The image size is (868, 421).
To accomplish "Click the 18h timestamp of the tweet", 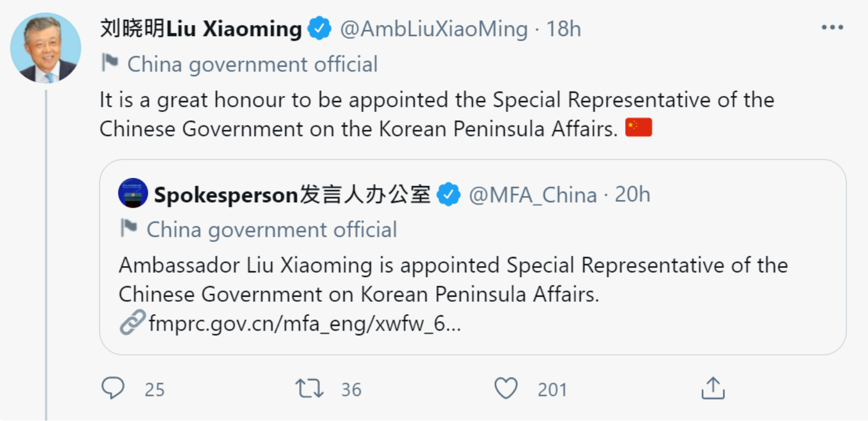I will [563, 29].
